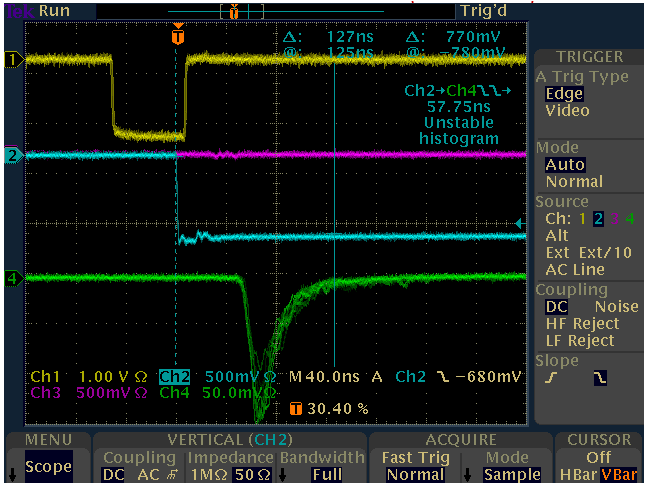Select trigger source channel 4
The width and height of the screenshot is (648, 487).
(x=630, y=219)
